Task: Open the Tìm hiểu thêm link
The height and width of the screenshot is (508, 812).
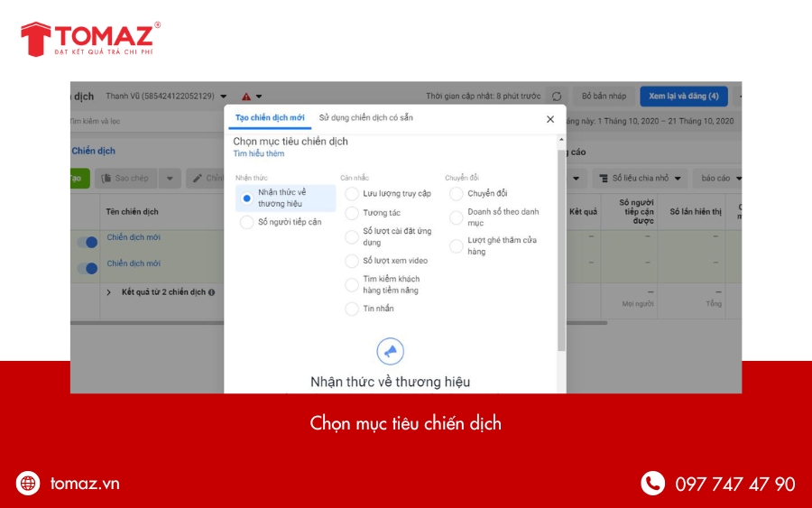Action: point(258,154)
